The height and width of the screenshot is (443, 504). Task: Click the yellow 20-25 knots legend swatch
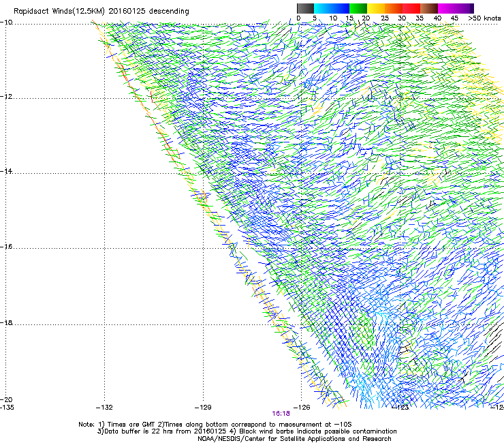376,8
